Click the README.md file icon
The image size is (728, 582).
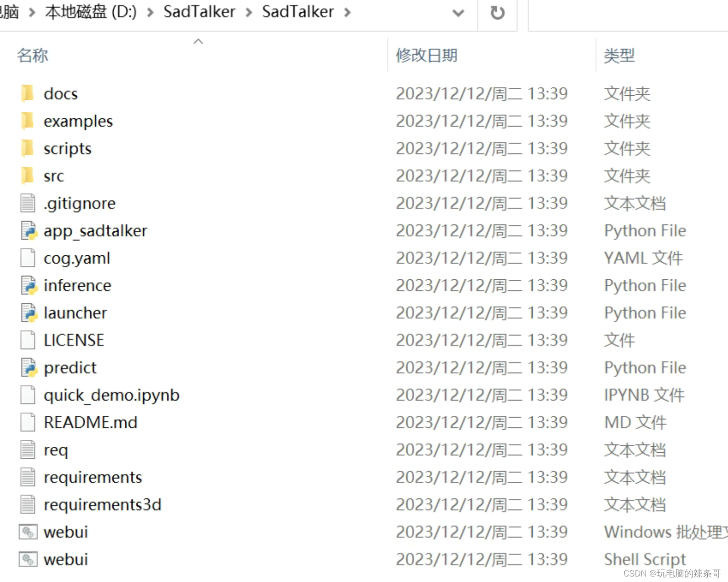28,422
